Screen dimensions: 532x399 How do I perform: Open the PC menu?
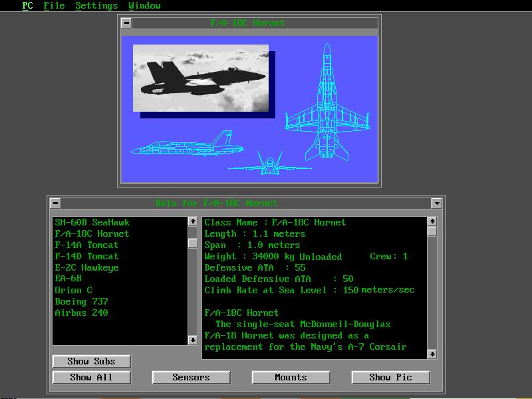click(27, 6)
